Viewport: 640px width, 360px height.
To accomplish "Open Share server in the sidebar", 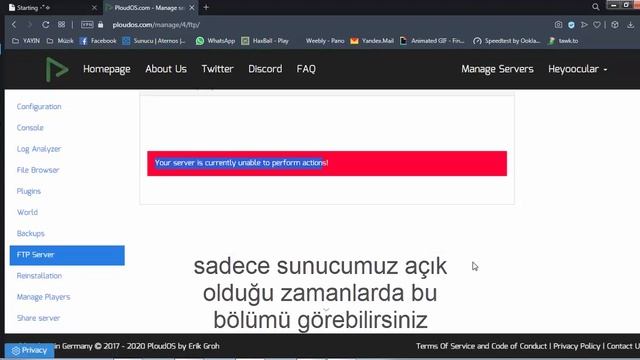I will [38, 318].
